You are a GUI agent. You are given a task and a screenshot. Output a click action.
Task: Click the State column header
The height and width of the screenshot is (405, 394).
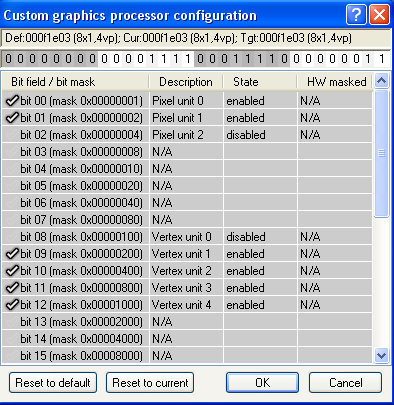[259, 82]
